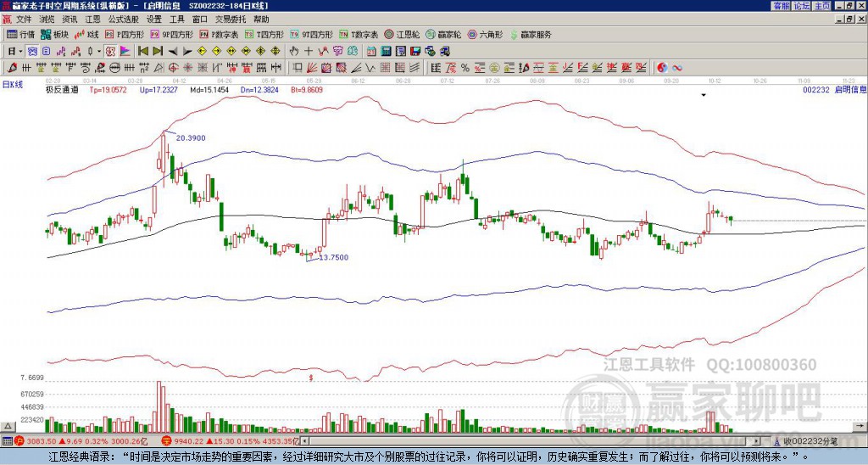
Task: Expand the volume panel with the triangle button
Action: pyautogui.click(x=8, y=426)
